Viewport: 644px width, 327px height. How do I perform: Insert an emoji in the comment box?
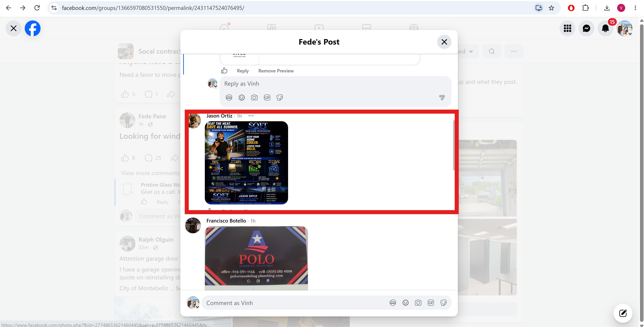[x=405, y=303]
